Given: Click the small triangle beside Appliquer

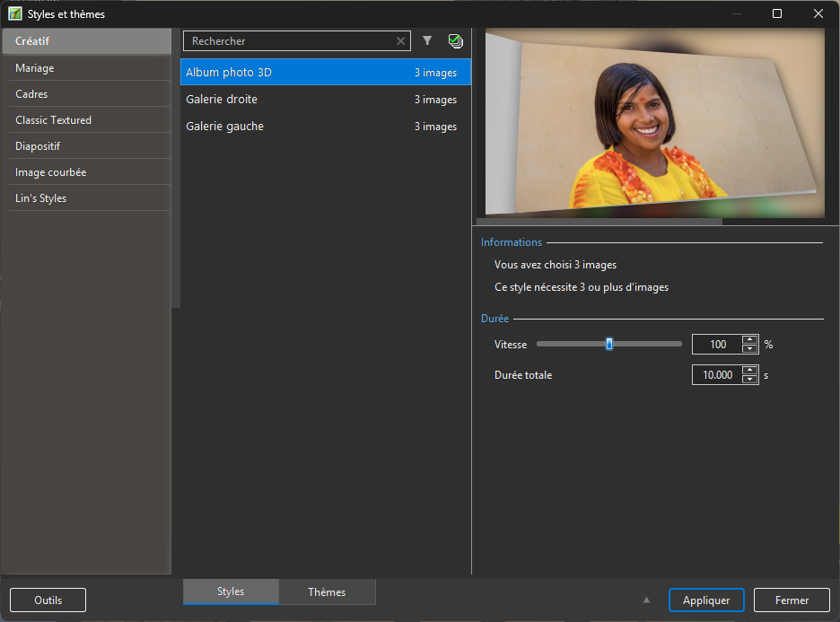Looking at the screenshot, I should click(646, 600).
